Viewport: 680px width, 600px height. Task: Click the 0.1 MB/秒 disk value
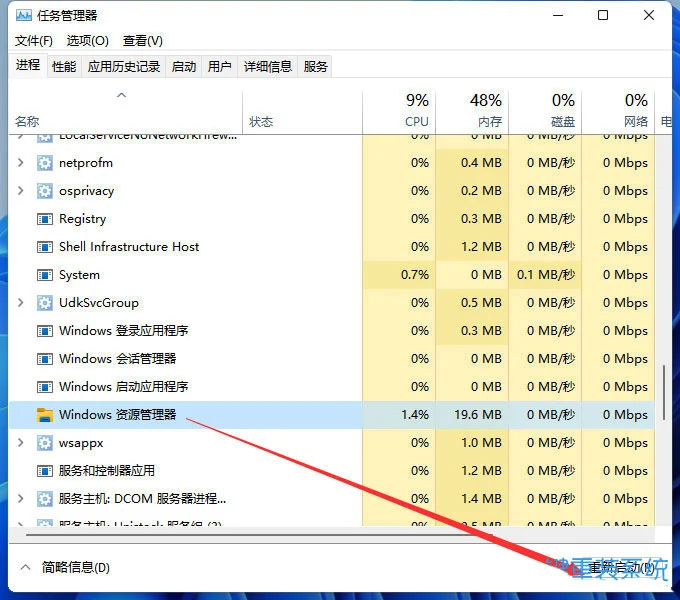(546, 275)
